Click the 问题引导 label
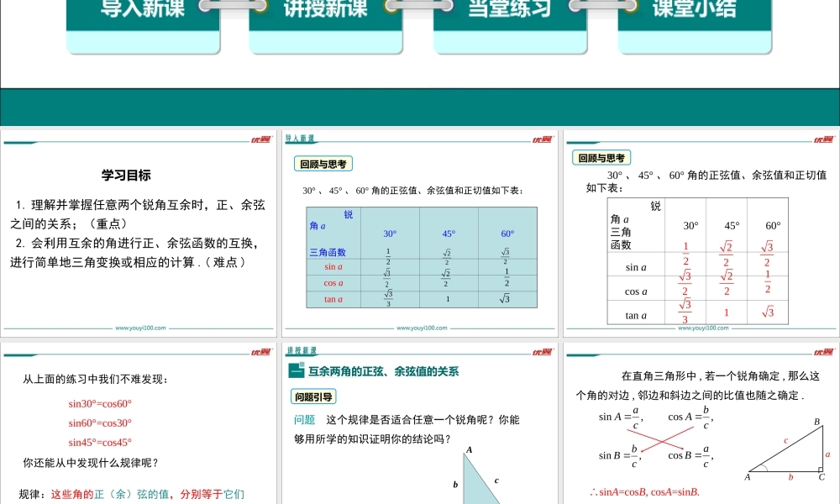This screenshot has width=840, height=504. click(312, 396)
